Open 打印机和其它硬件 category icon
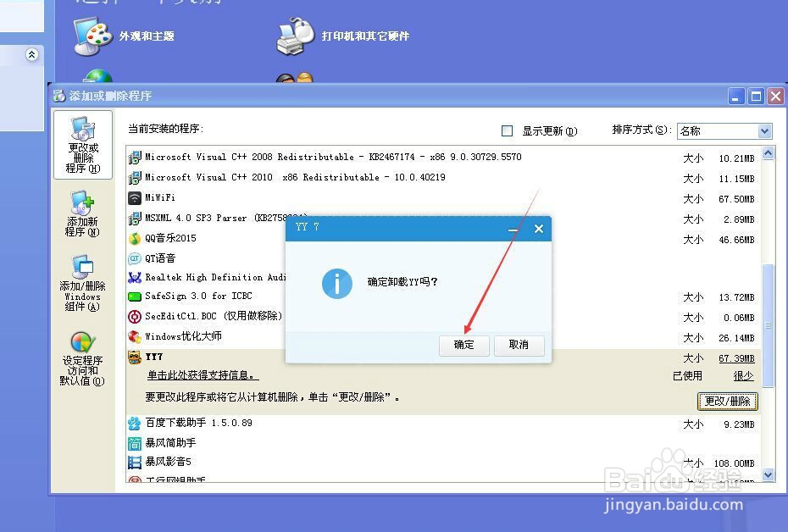This screenshot has height=532, width=788. pos(296,36)
